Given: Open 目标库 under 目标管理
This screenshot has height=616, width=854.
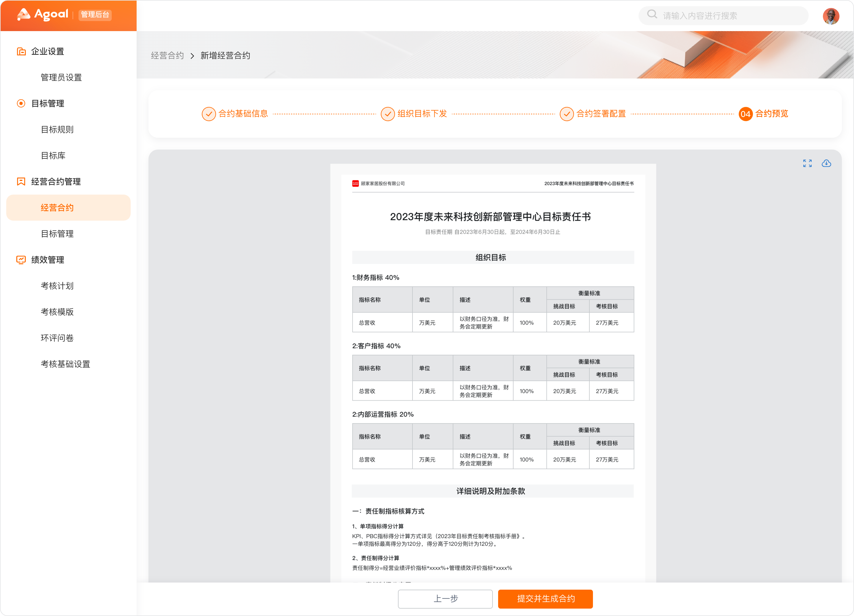Looking at the screenshot, I should 53,155.
